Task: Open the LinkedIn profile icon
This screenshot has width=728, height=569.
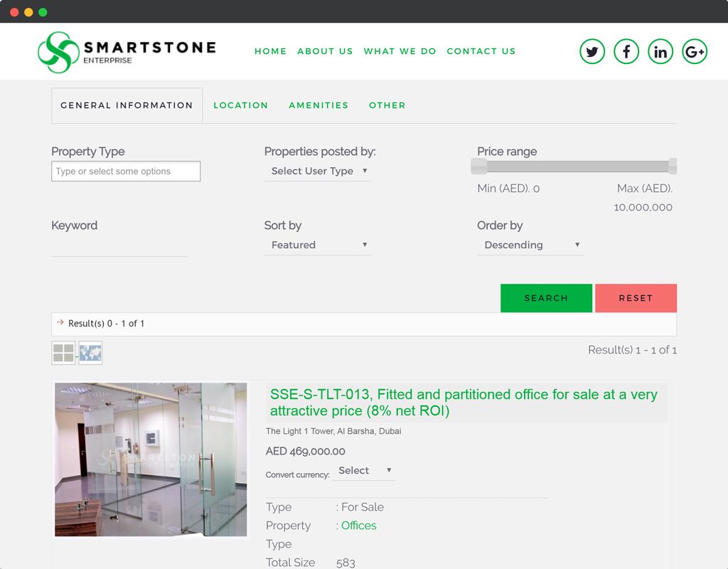Action: click(660, 51)
